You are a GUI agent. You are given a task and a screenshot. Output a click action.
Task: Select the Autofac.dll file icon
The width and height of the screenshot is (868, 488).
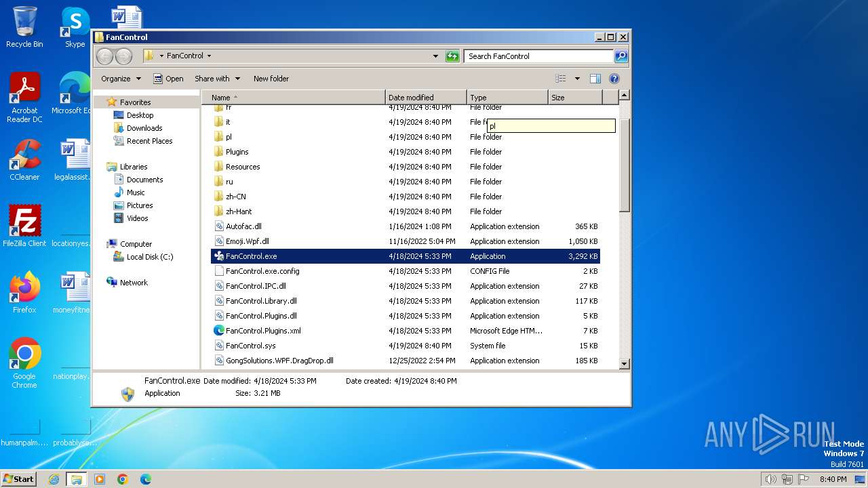(218, 226)
